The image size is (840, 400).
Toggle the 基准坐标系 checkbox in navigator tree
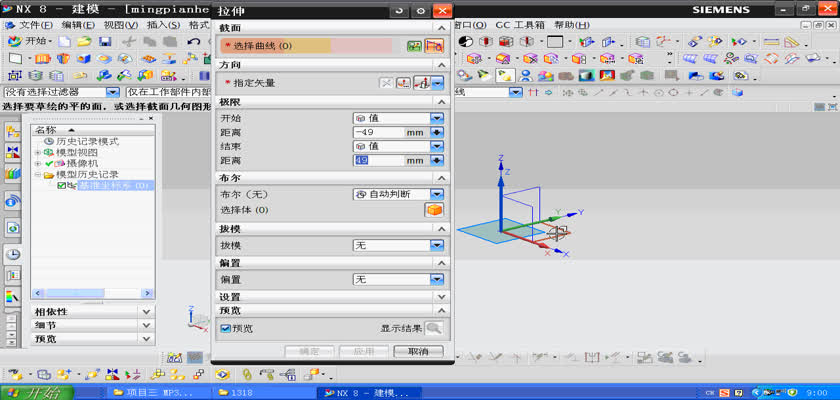click(x=61, y=186)
